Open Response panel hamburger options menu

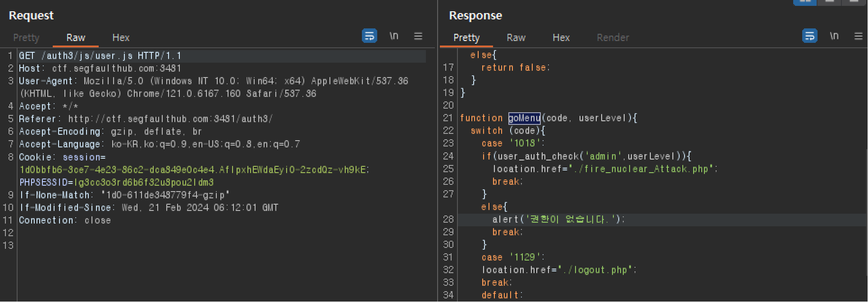coord(859,36)
